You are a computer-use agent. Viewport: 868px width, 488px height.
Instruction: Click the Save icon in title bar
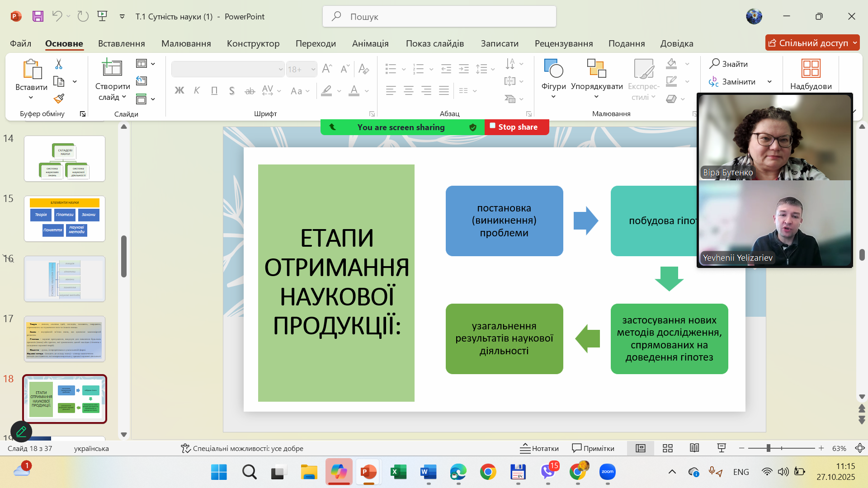[38, 16]
